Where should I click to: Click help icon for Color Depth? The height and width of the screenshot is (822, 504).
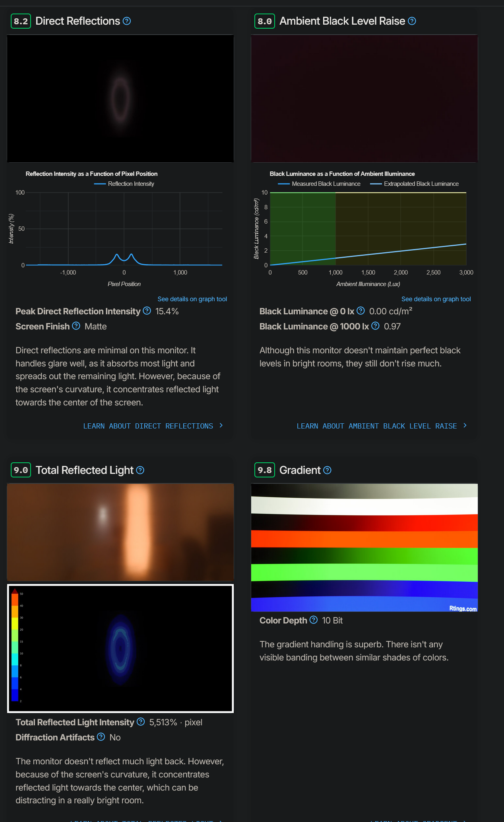click(314, 620)
